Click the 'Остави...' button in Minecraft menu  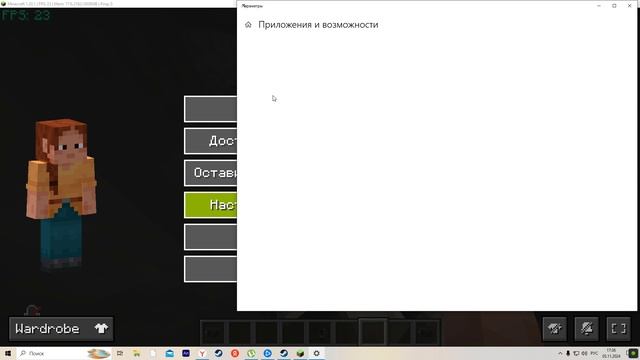click(211, 173)
